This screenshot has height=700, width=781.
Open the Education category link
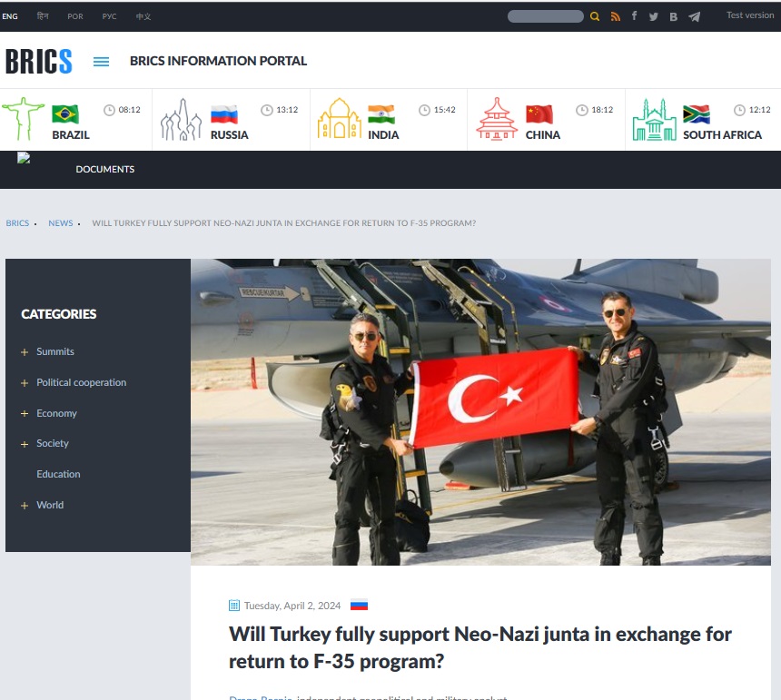58,474
